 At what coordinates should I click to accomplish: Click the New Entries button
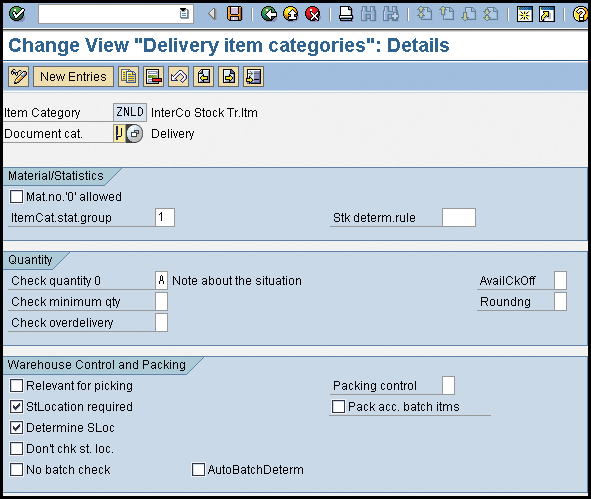click(73, 77)
